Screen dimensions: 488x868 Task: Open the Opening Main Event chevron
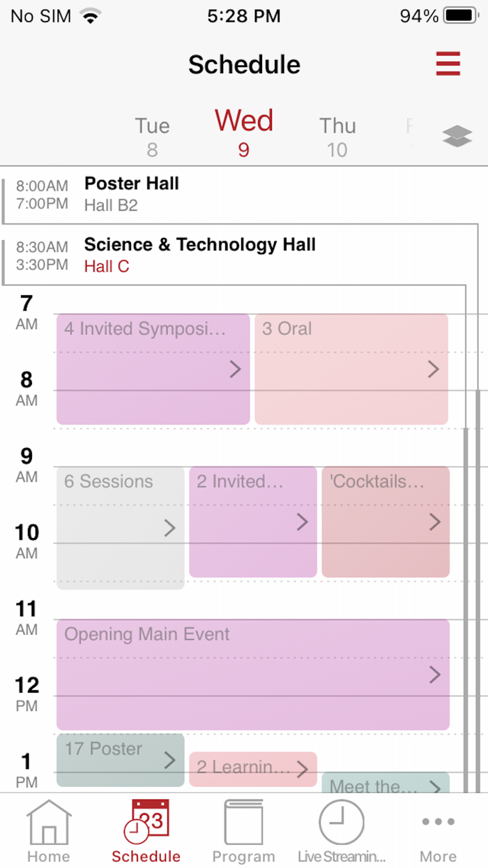pos(436,675)
